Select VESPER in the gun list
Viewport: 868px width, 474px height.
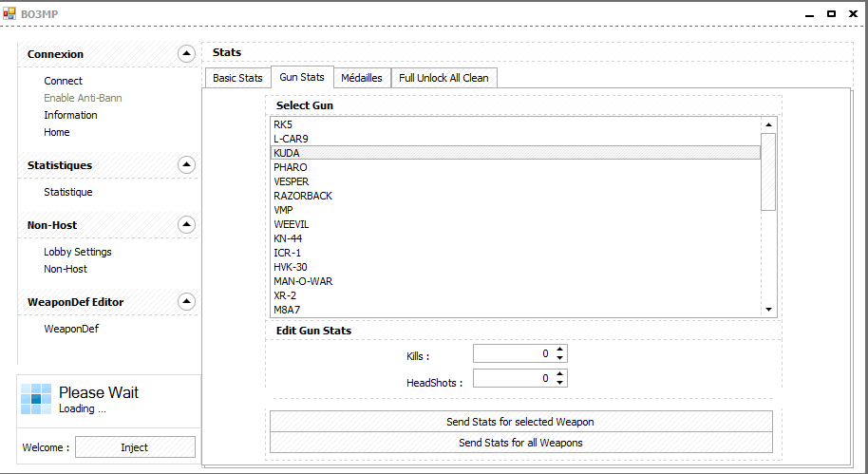click(x=516, y=181)
